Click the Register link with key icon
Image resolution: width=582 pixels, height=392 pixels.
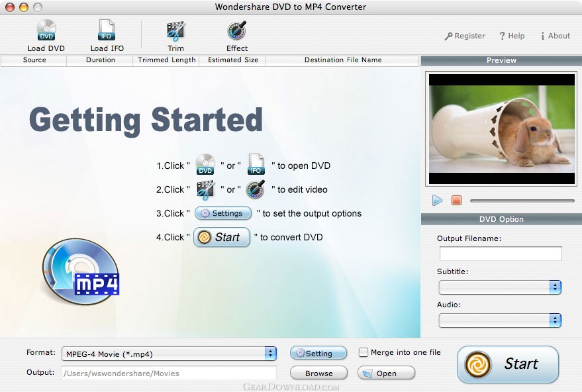465,36
